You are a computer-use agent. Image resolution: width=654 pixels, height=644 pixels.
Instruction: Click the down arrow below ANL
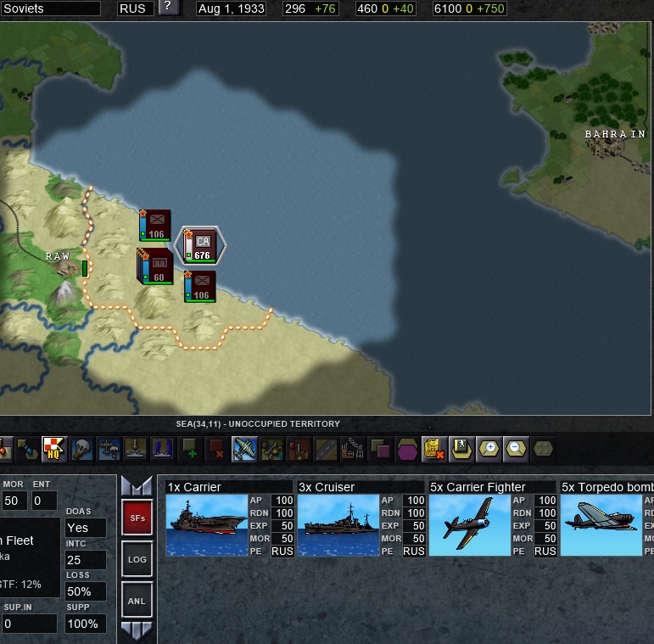[x=137, y=630]
